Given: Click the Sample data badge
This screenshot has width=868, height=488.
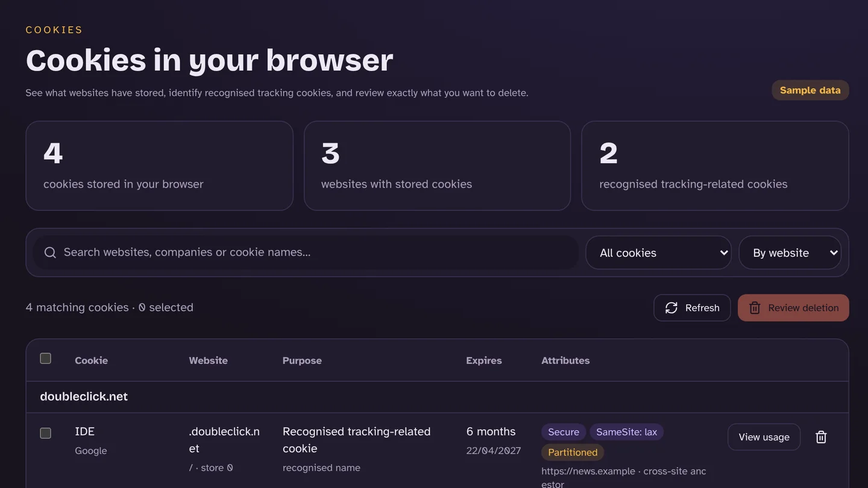Looking at the screenshot, I should click(810, 90).
